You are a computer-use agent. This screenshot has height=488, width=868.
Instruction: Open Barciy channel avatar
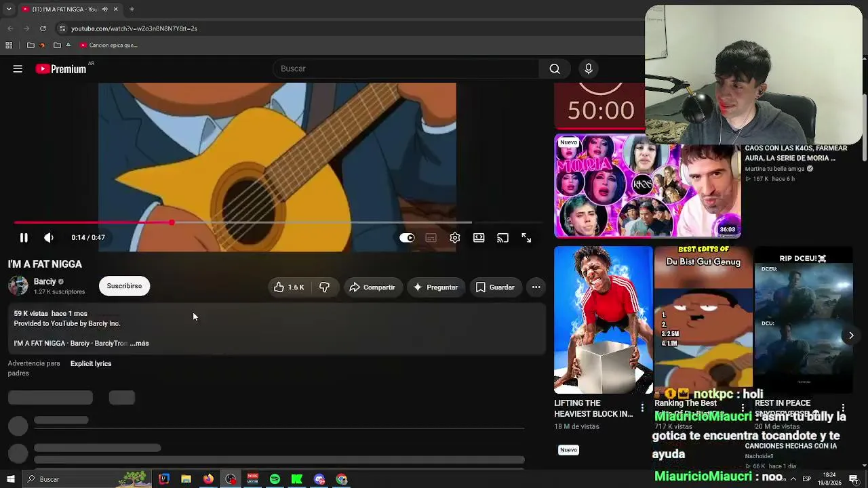click(18, 286)
